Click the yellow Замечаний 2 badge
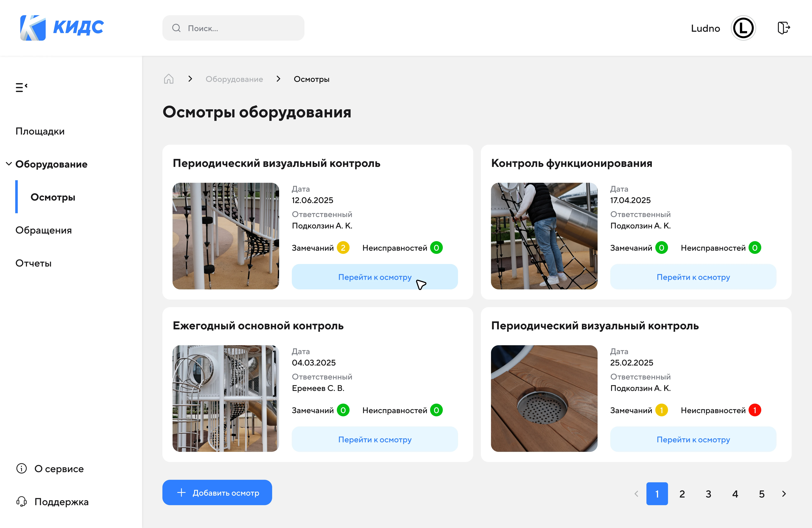Viewport: 812px width, 528px height. [343, 247]
